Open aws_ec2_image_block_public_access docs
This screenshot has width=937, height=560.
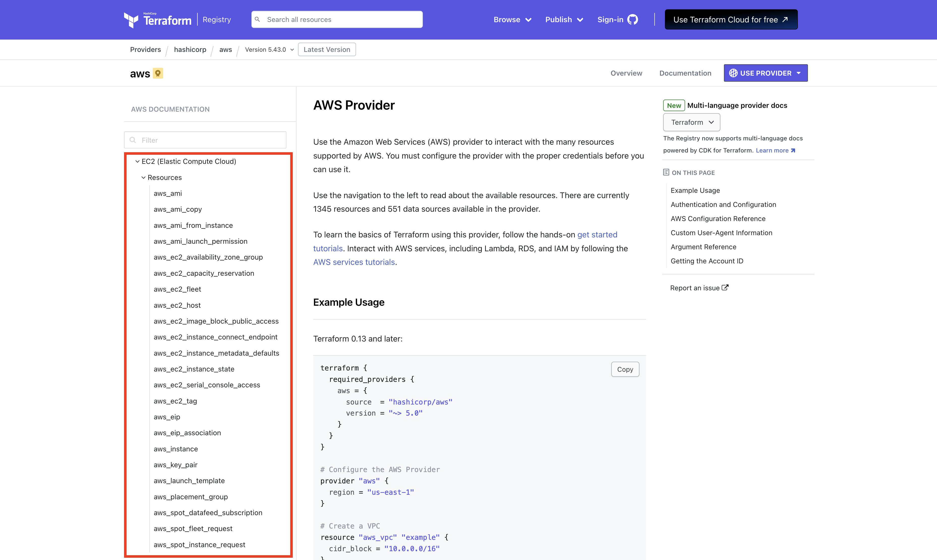pos(216,322)
